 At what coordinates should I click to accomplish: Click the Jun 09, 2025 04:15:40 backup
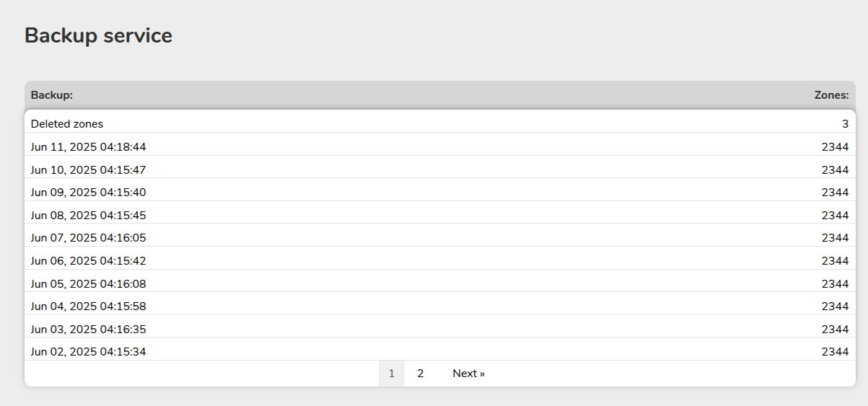(88, 193)
